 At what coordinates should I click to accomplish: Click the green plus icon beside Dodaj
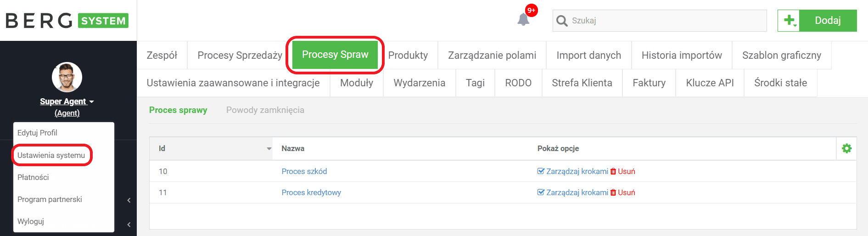789,21
